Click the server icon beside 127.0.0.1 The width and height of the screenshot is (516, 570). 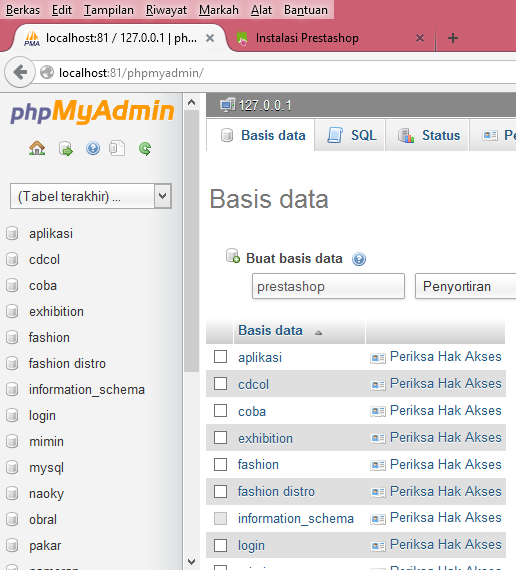click(x=228, y=105)
